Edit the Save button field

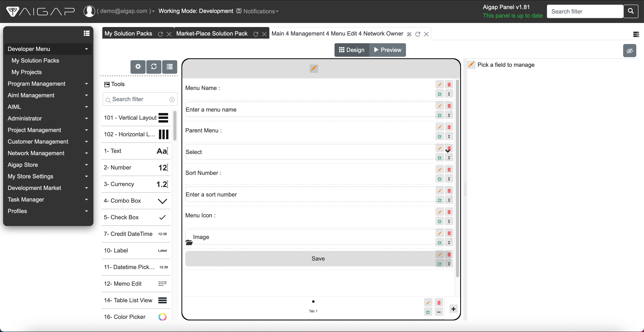click(x=440, y=255)
